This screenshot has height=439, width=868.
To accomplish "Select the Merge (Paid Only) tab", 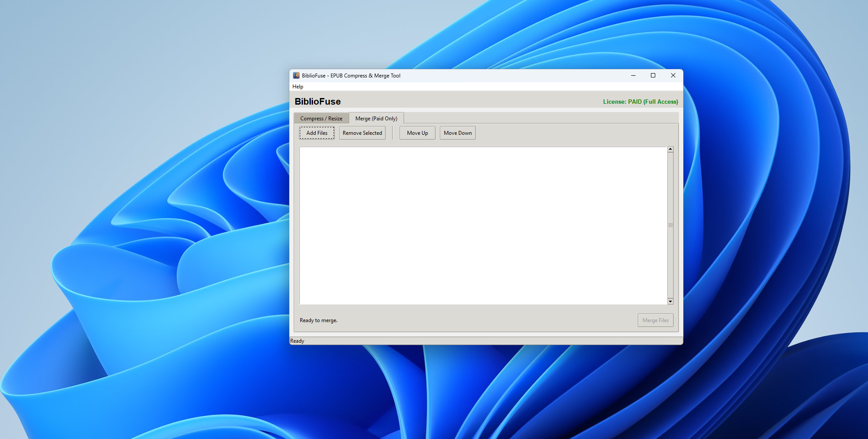I will [x=376, y=118].
